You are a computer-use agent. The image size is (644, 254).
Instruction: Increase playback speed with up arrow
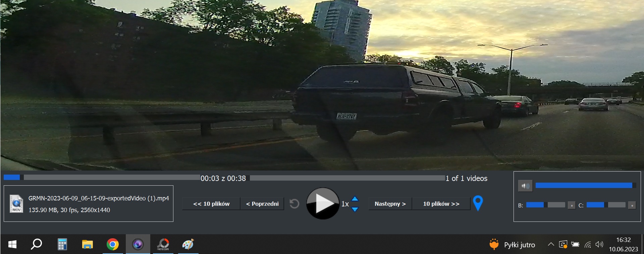point(355,199)
